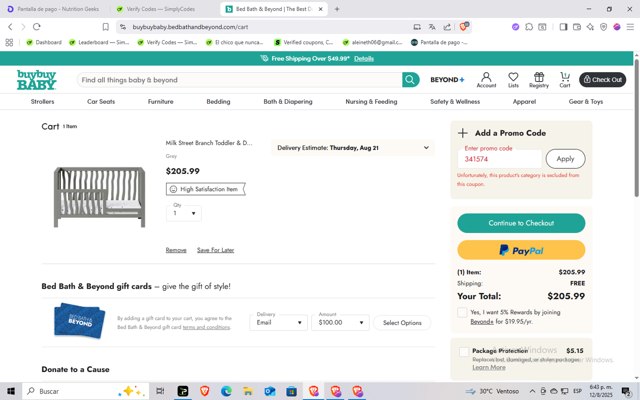Click the dark Check Out button
The image size is (640, 400).
[x=602, y=80]
